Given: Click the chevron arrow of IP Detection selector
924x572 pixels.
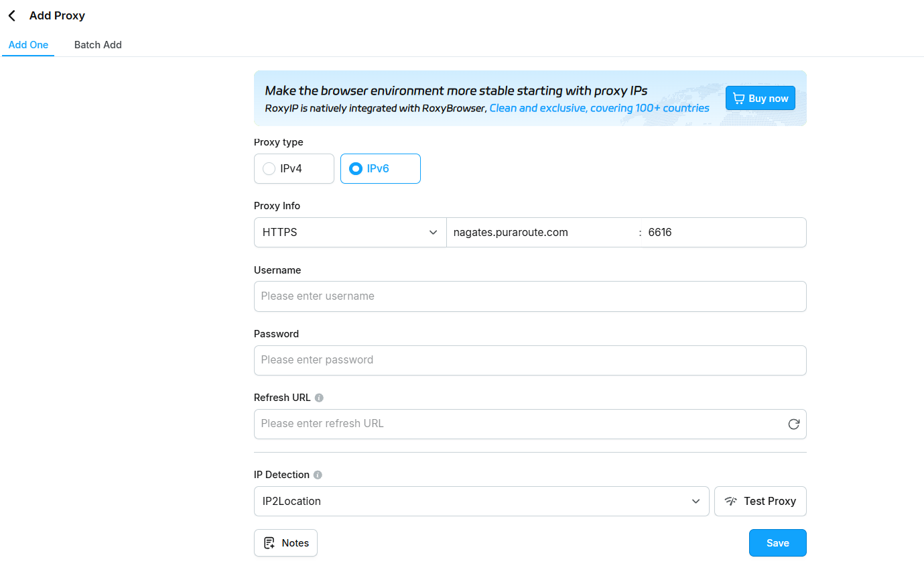Looking at the screenshot, I should click(x=696, y=501).
